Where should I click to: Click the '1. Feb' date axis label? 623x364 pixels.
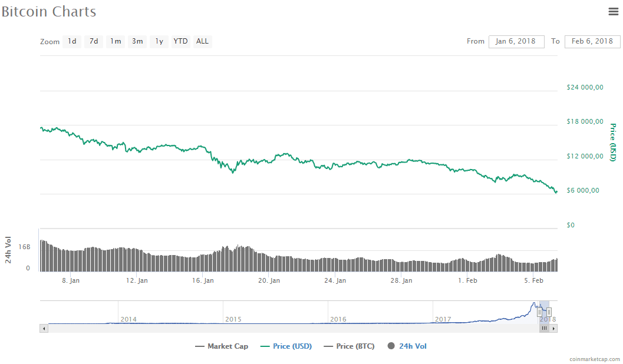click(467, 280)
